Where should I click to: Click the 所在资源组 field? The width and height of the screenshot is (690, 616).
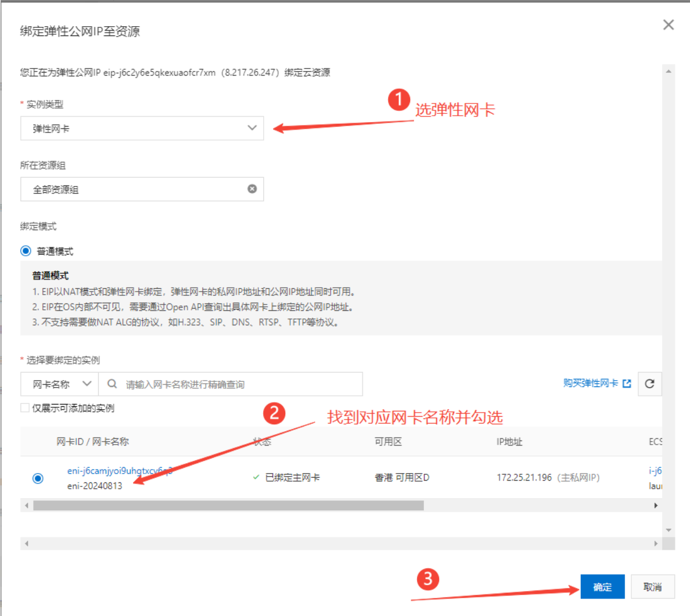pyautogui.click(x=134, y=189)
